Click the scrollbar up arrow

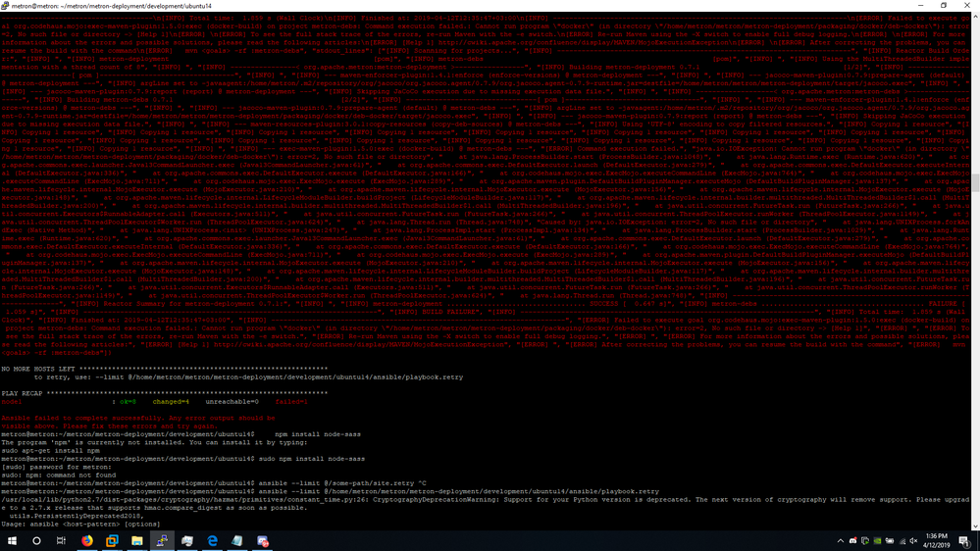click(975, 16)
